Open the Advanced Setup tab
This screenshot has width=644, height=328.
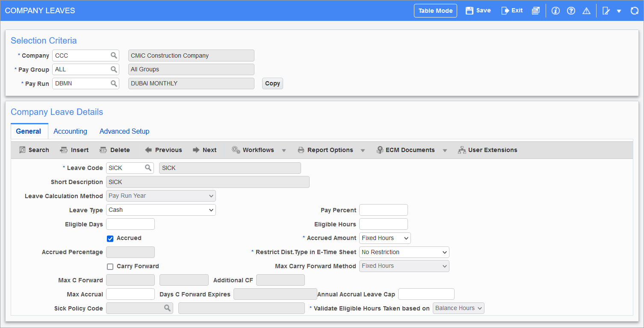(x=124, y=131)
